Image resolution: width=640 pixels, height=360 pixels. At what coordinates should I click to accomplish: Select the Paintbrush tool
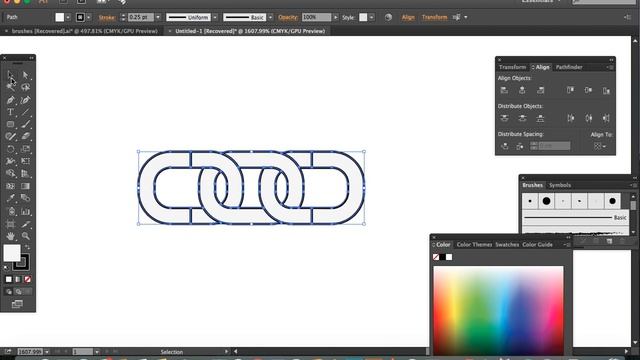[x=25, y=124]
